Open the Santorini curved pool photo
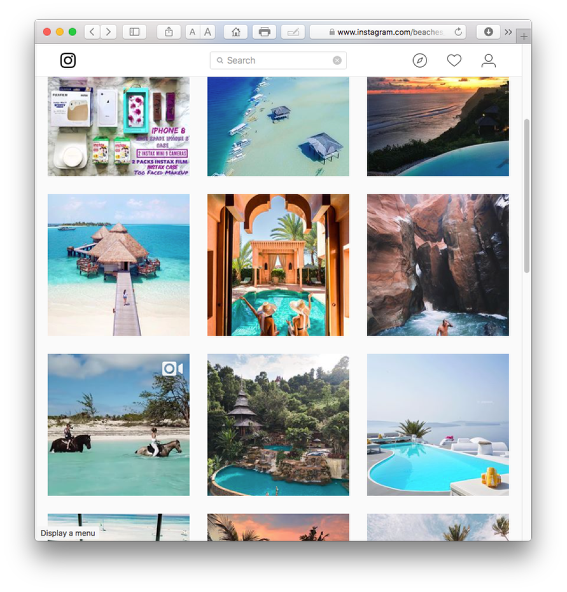Screen dimensions: 567x592 tap(438, 424)
